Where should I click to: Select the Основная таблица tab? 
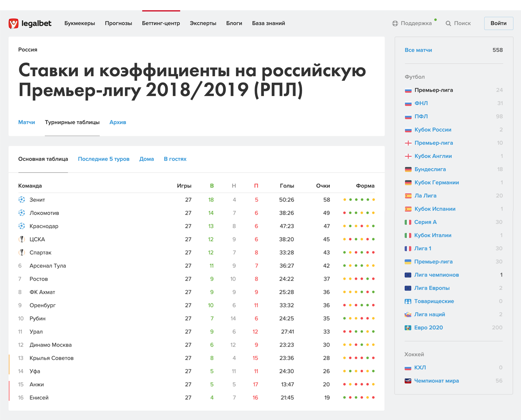43,159
